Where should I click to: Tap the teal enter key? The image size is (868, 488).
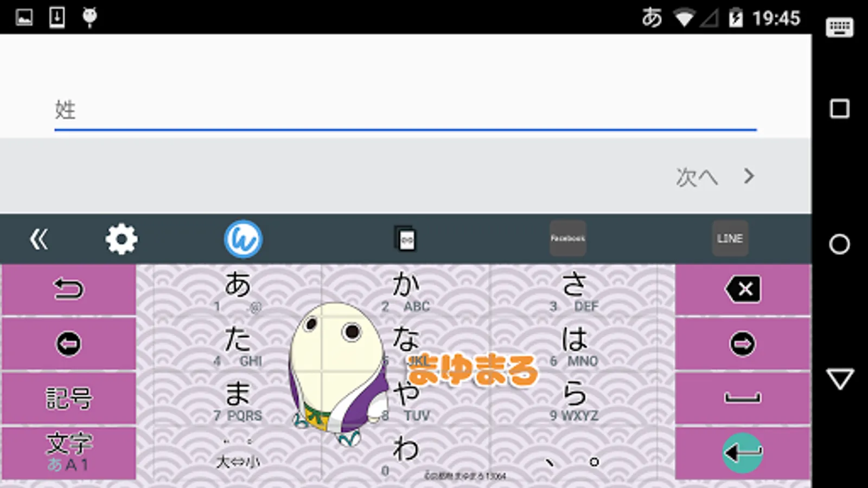click(743, 453)
